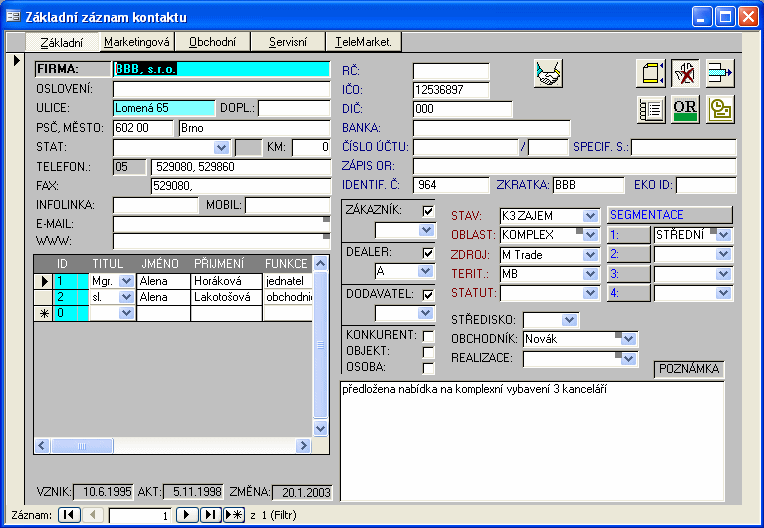The height and width of the screenshot is (528, 764).
Task: Open TITUL dropdown for Mgr. row
Action: pos(126,281)
